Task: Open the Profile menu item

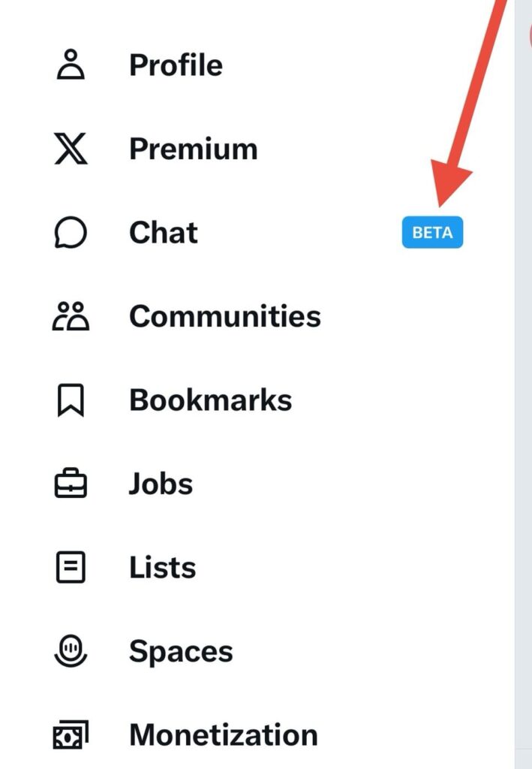Action: [176, 65]
